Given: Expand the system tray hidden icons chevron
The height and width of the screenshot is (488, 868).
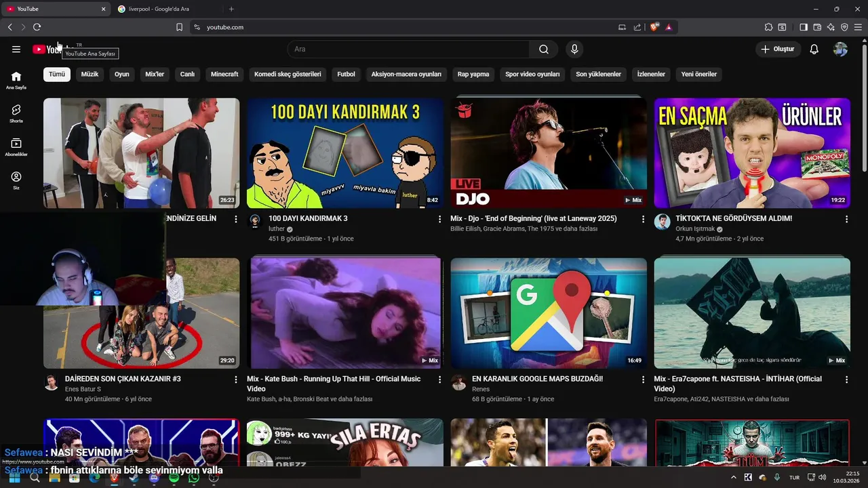Looking at the screenshot, I should (x=733, y=477).
